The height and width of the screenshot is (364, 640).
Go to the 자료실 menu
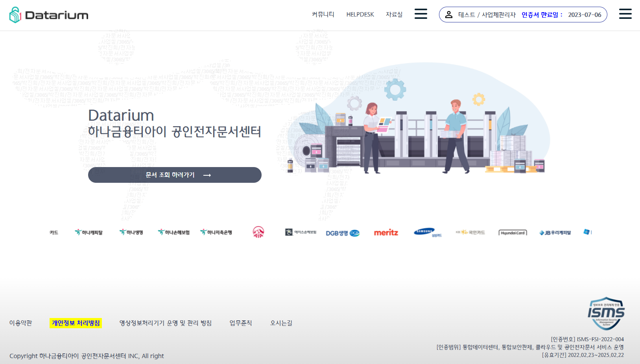click(394, 15)
